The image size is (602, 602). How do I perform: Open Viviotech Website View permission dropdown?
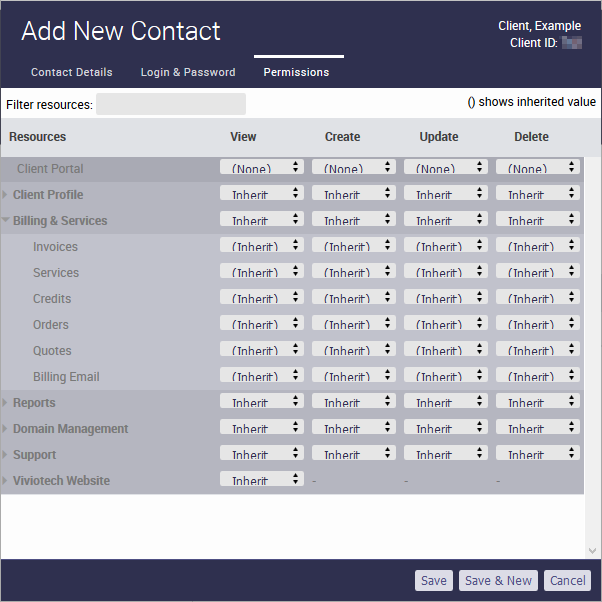[x=262, y=479]
